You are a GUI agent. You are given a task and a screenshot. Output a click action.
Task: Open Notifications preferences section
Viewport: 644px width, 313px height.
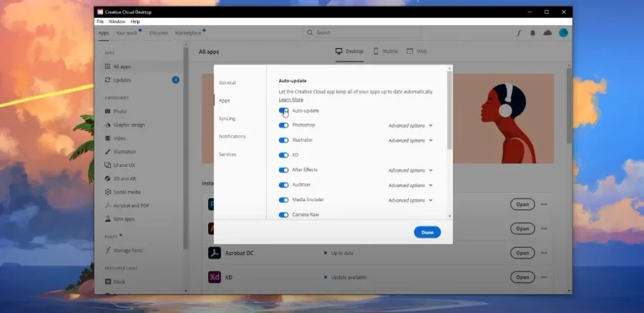(x=232, y=136)
